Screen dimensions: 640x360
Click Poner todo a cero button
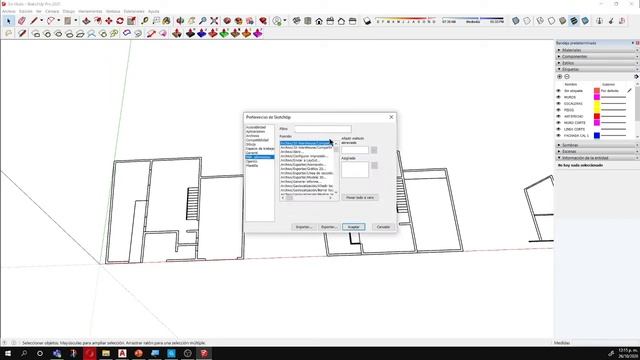tap(360, 198)
